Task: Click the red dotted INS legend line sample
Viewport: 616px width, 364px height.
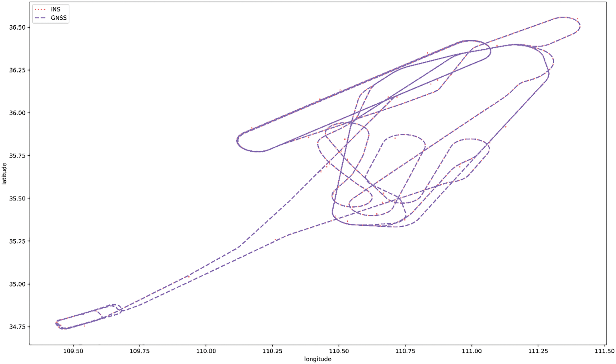Action: click(40, 10)
